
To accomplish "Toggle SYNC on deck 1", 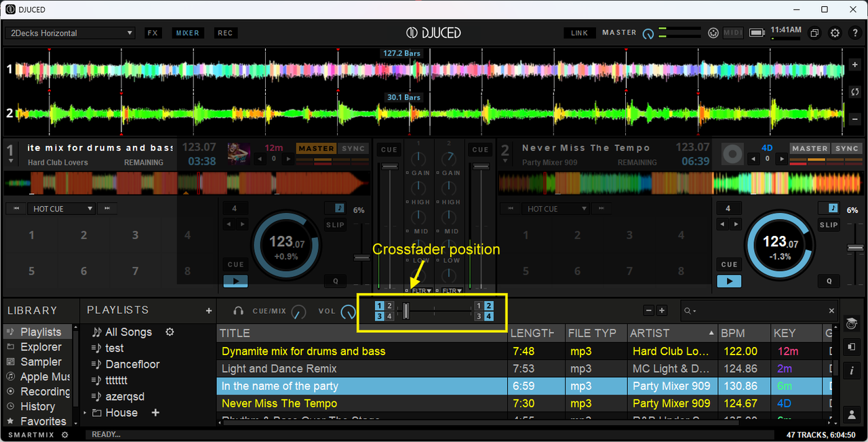I will click(353, 148).
